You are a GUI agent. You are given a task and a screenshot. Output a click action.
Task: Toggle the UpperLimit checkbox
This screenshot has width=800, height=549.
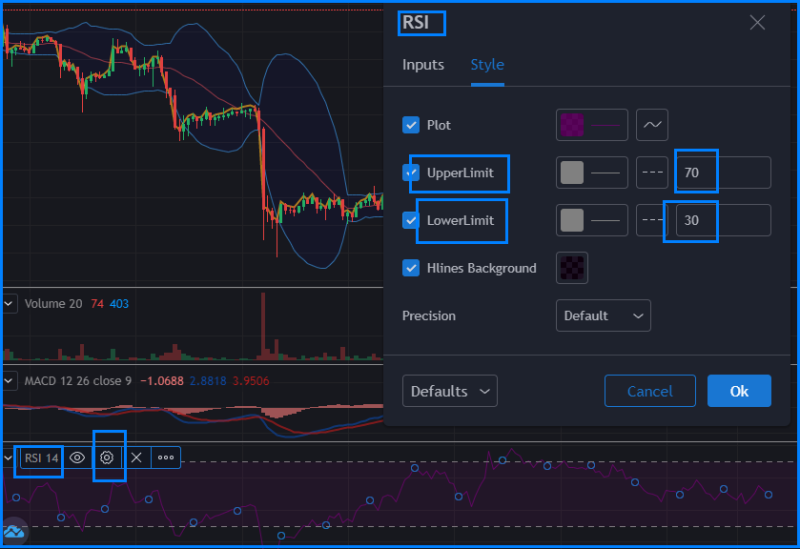(411, 172)
